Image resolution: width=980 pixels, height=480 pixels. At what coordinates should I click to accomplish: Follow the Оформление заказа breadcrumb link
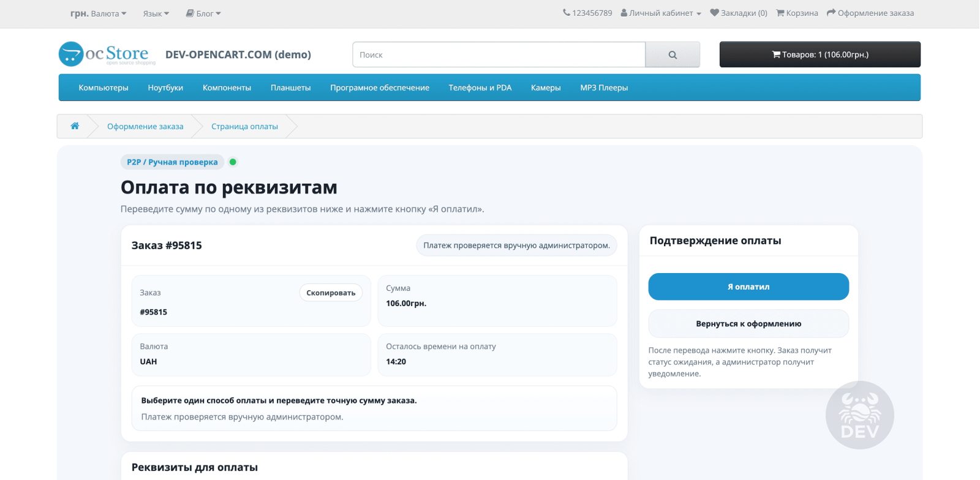click(x=145, y=126)
